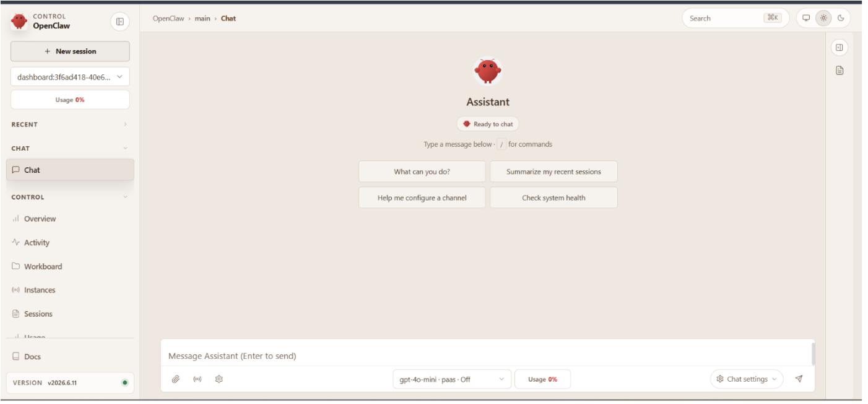Viewport: 868px width, 404px height.
Task: Go to the Overview page
Action: [70, 219]
